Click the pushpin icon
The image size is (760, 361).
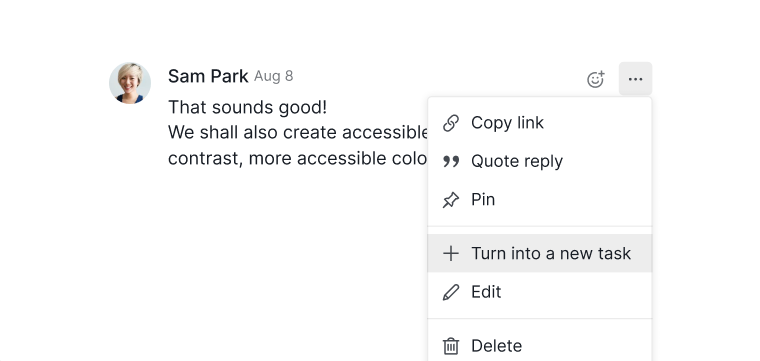(x=451, y=200)
